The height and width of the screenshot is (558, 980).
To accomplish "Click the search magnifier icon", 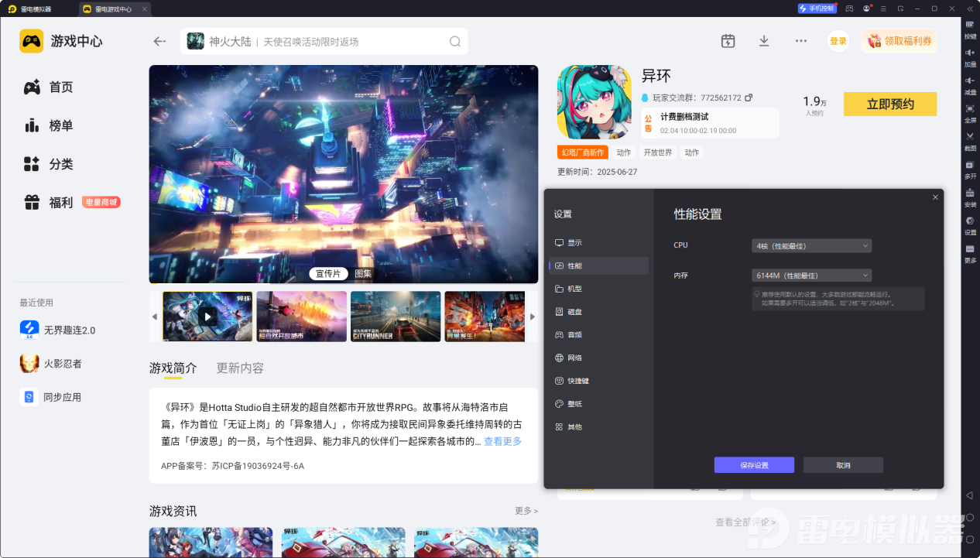I will tap(455, 41).
